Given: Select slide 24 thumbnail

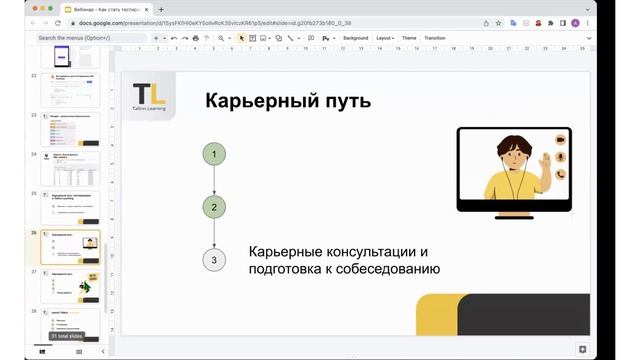Looking at the screenshot, I should [x=70, y=169].
